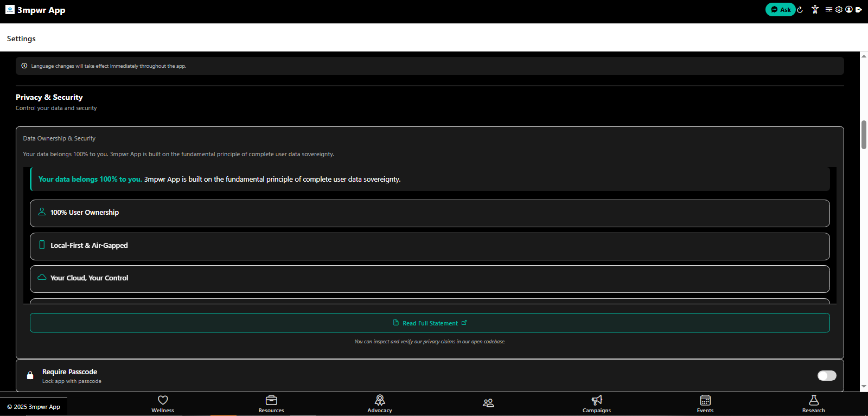Click the 3mpwr App logo icon

point(10,9)
